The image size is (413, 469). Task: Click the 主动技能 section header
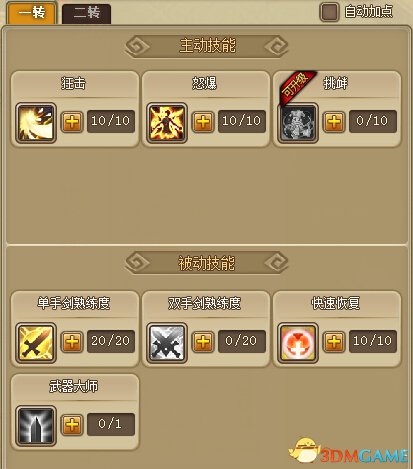(207, 46)
